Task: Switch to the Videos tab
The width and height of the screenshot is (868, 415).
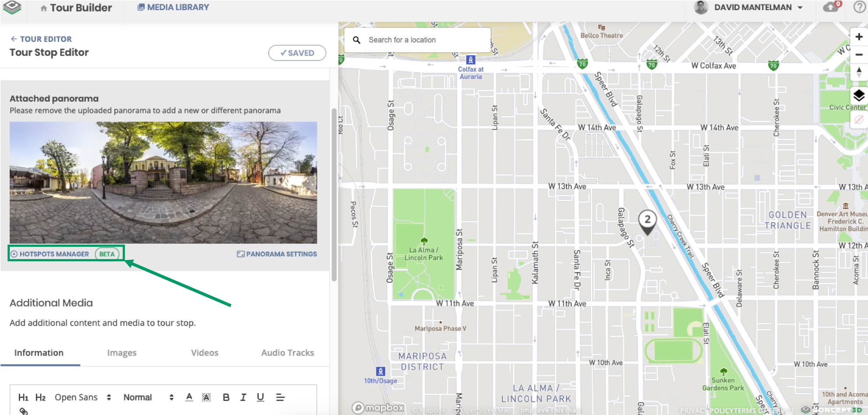Action: click(204, 353)
